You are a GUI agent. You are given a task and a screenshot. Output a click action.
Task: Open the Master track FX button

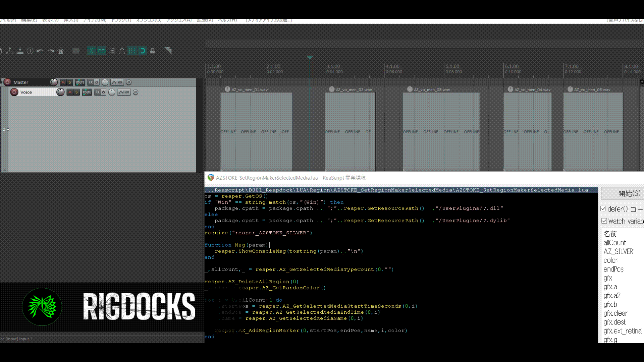click(x=91, y=82)
